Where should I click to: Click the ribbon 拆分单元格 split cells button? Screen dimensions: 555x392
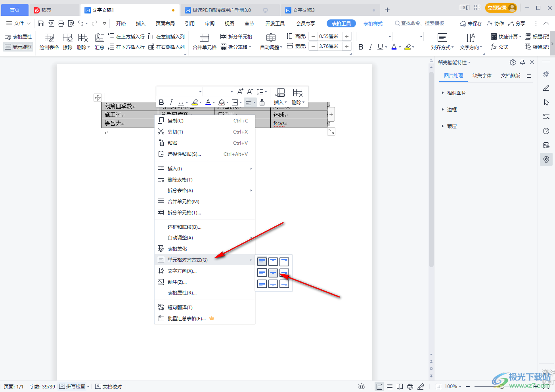tap(236, 36)
